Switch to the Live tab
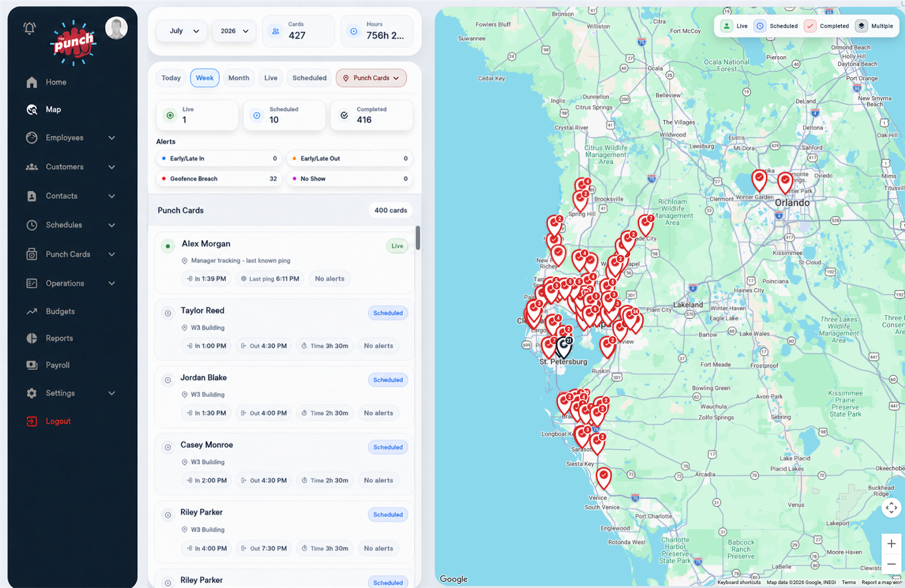 point(271,78)
